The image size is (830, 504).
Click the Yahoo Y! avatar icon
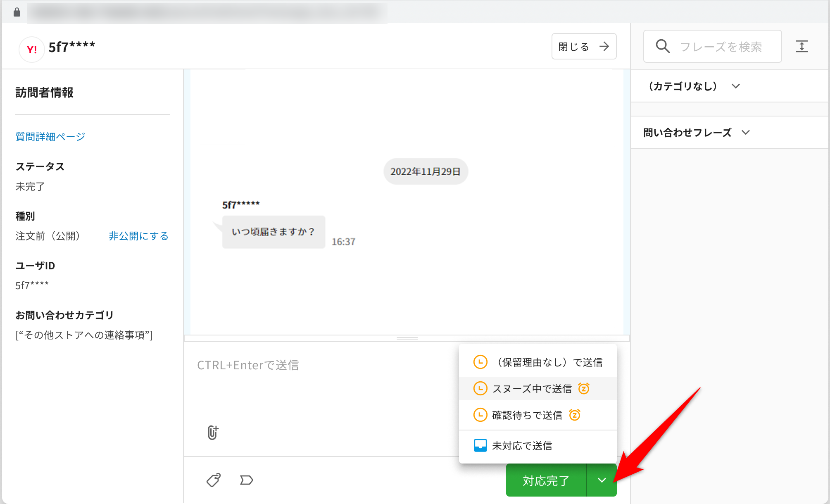(32, 50)
